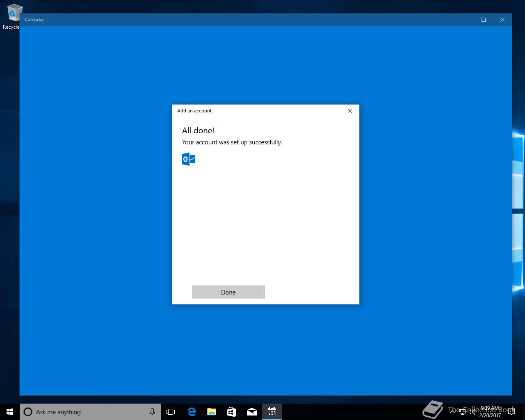Show hidden system tray icons chevron
Screen dimensions: 525x420
(452, 412)
